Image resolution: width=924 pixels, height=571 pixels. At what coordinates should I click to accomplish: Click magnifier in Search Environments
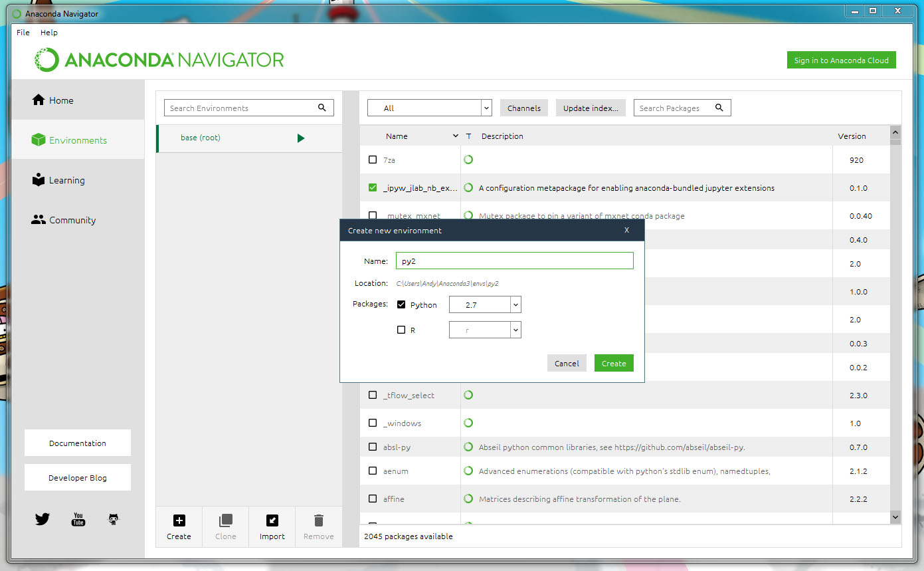click(x=322, y=108)
